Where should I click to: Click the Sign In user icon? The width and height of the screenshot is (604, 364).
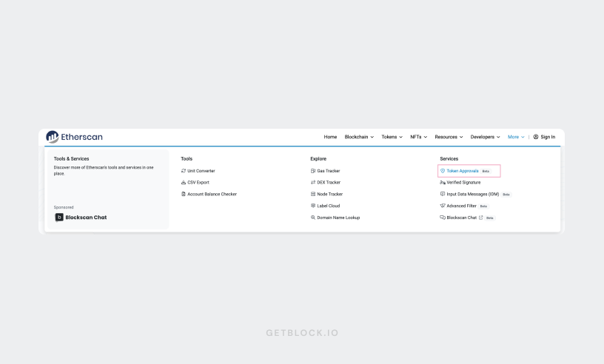(536, 137)
